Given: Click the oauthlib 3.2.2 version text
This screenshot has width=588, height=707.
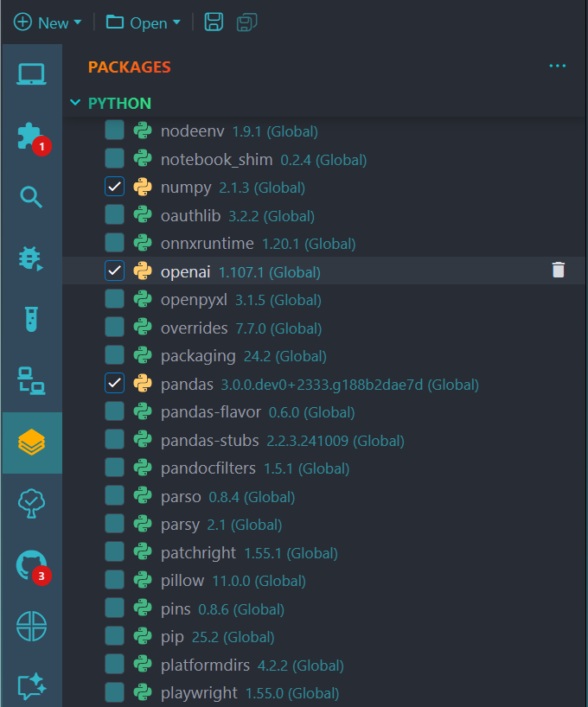Looking at the screenshot, I should (x=244, y=216).
